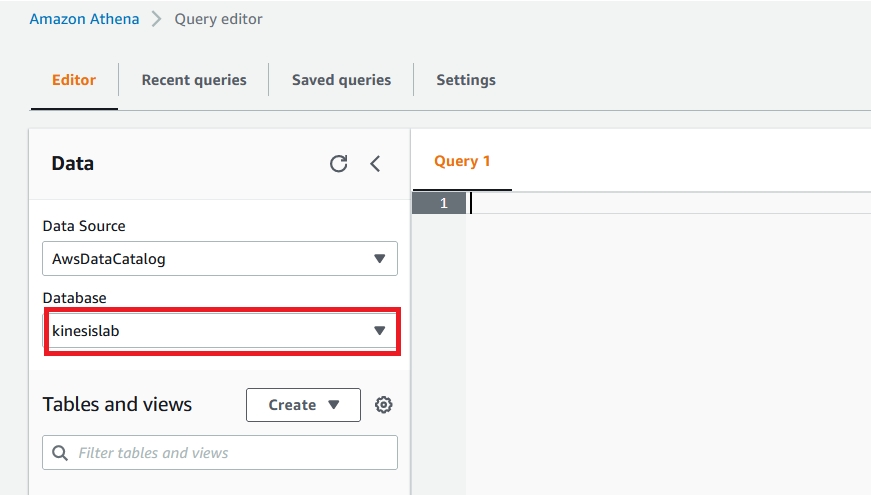The height and width of the screenshot is (495, 871).
Task: Click line number 1 in editor gutter
Action: click(443, 203)
